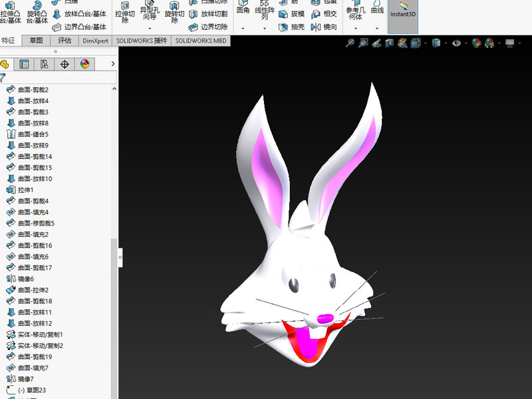Expand the 参考几何体 reference geometry dropdown
Image resolution: width=532 pixels, height=399 pixels.
pos(354,29)
